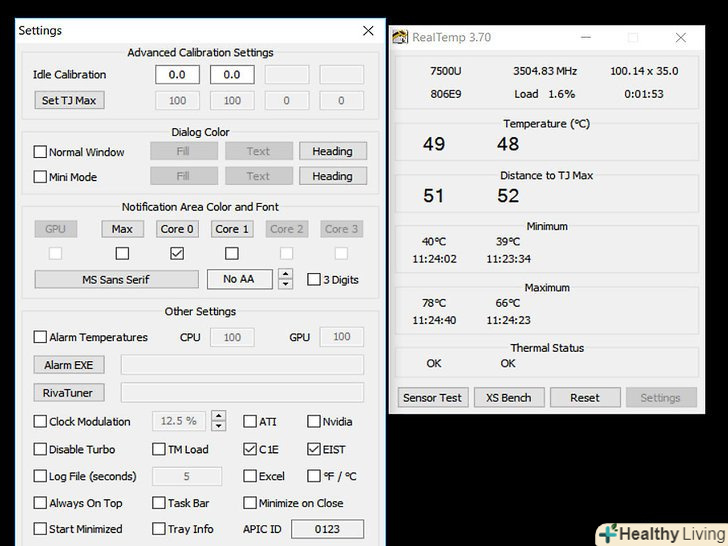Decrease Clock Modulation percentage with down arrow

[x=219, y=426]
